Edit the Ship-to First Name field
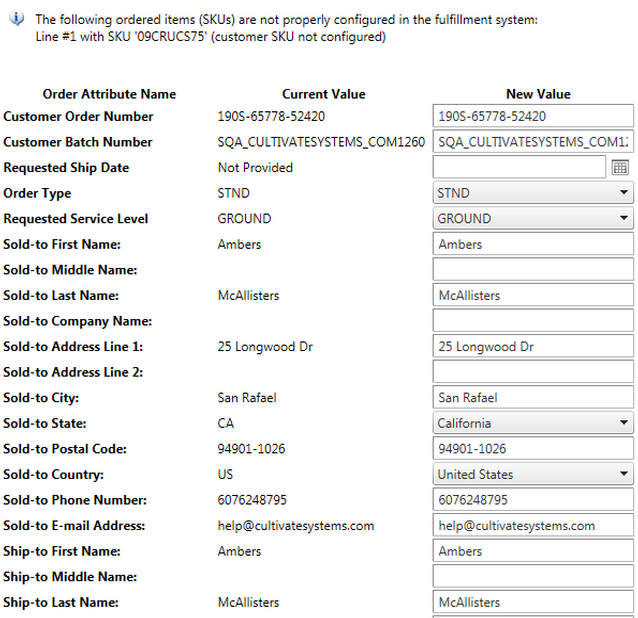 point(533,551)
